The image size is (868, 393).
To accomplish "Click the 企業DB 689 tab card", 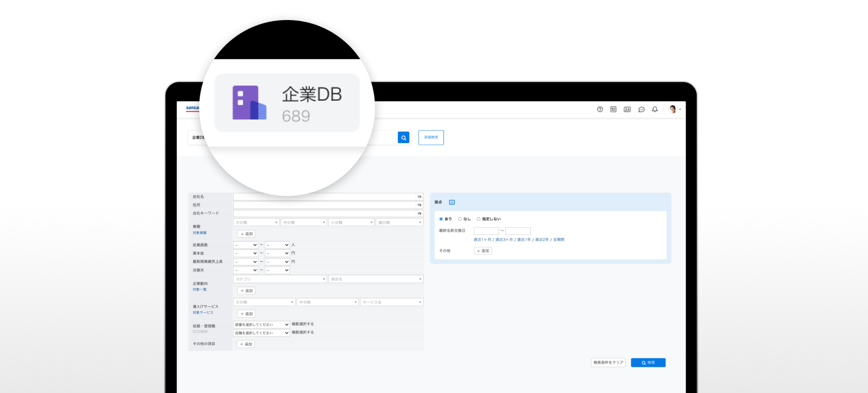I will tap(287, 102).
